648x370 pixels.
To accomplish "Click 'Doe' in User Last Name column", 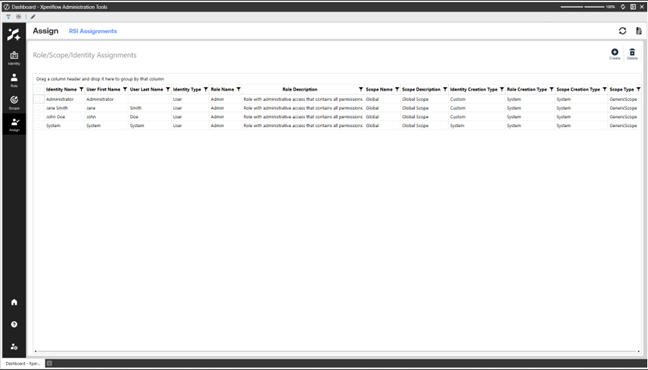I will (x=134, y=117).
